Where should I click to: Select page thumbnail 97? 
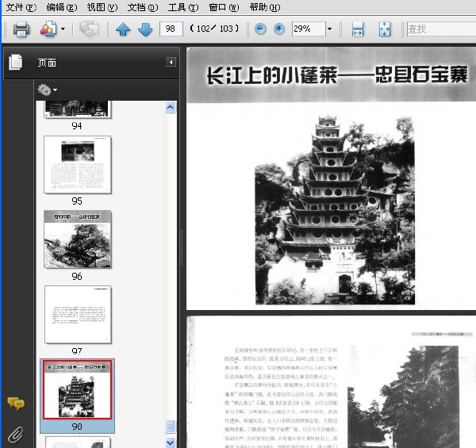pos(78,314)
